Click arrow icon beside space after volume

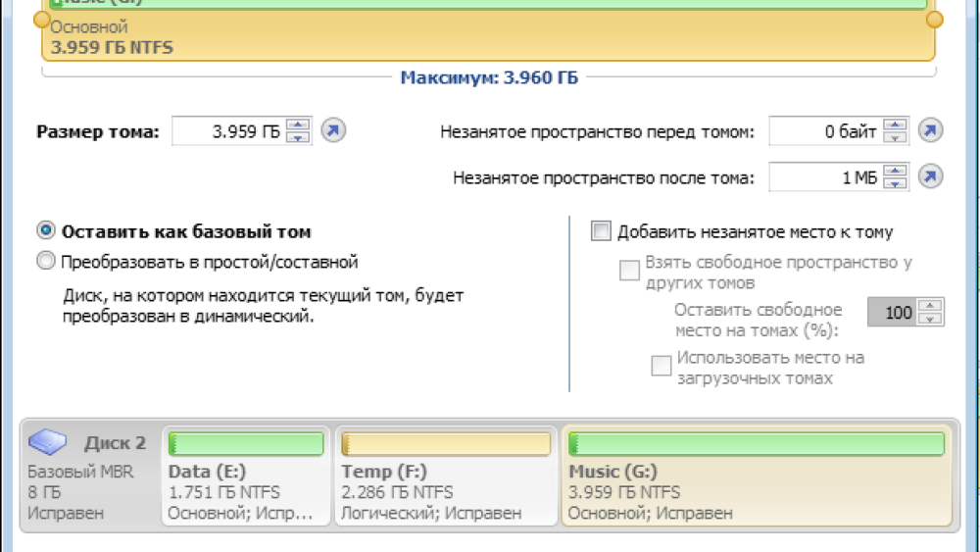(x=929, y=176)
